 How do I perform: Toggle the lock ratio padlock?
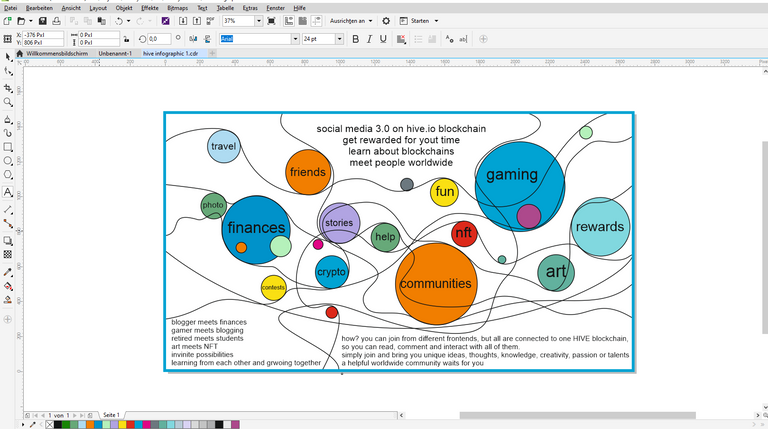[x=126, y=39]
